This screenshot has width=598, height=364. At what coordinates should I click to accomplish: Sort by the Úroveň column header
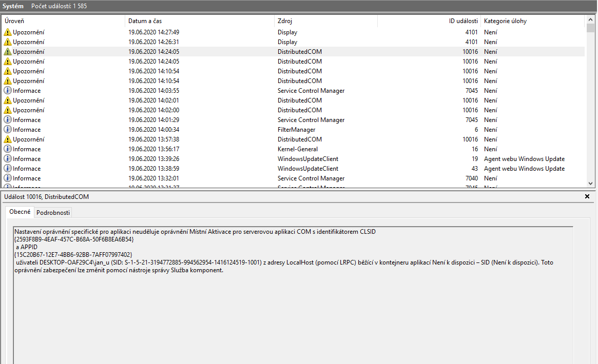pyautogui.click(x=62, y=21)
